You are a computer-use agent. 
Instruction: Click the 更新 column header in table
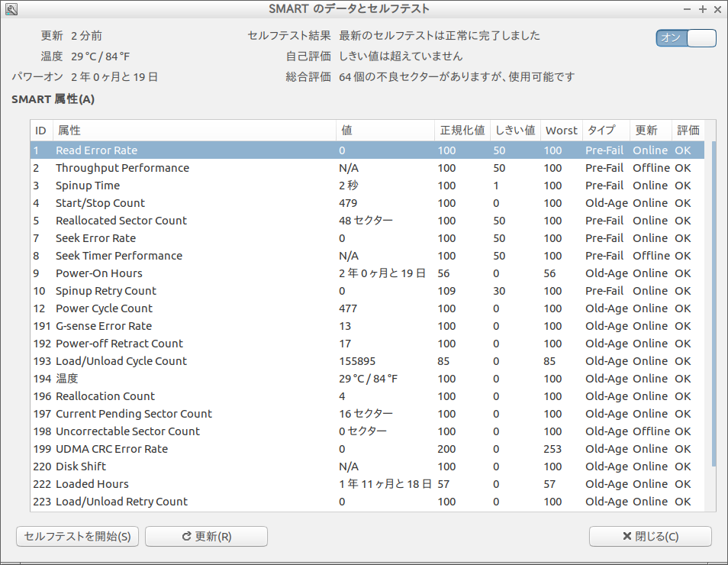(x=650, y=131)
